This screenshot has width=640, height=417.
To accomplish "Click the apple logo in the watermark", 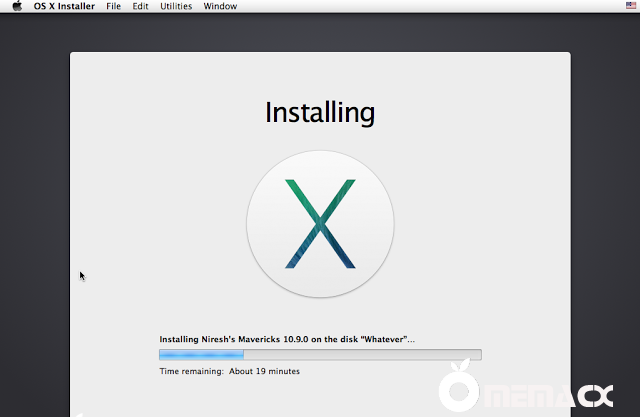I will click(458, 391).
